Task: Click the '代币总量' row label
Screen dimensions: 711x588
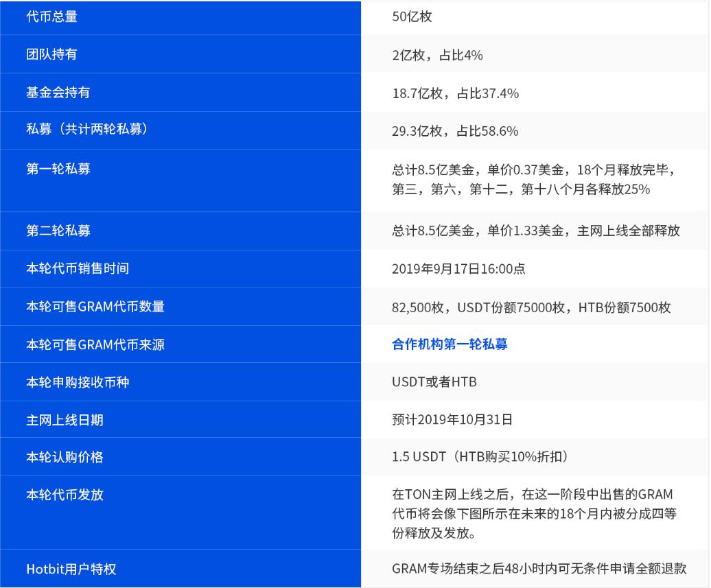Action: click(x=51, y=16)
